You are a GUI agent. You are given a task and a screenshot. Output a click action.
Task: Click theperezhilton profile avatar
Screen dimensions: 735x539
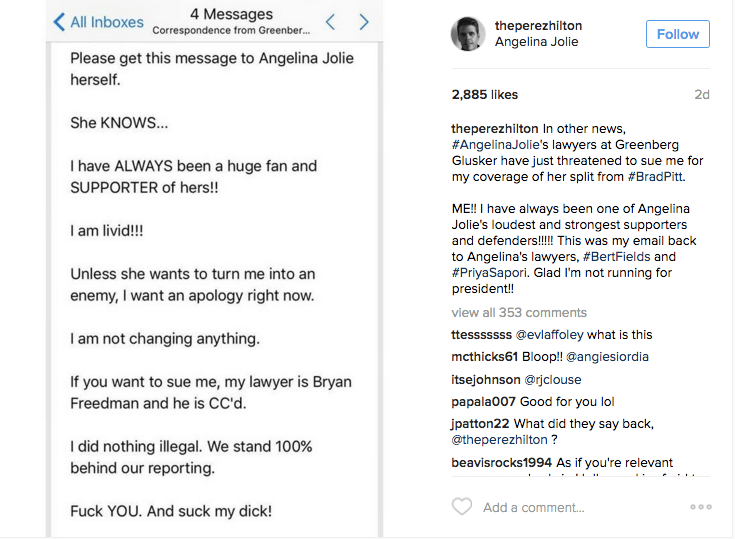[467, 35]
